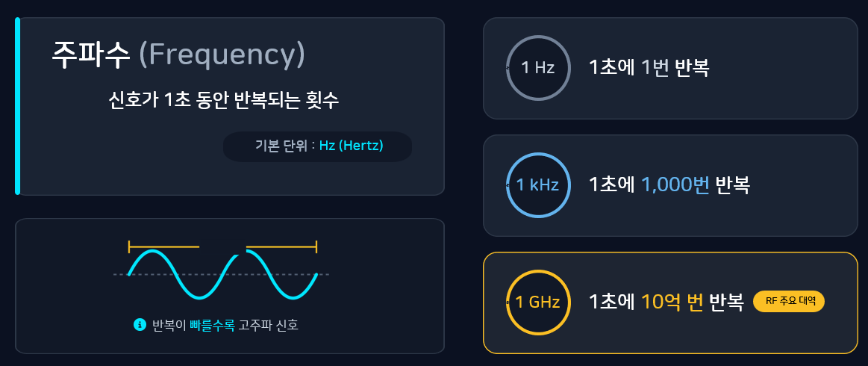Image resolution: width=868 pixels, height=366 pixels.
Task: Click the words "고주파 신호" in the caption
Action: [269, 325]
